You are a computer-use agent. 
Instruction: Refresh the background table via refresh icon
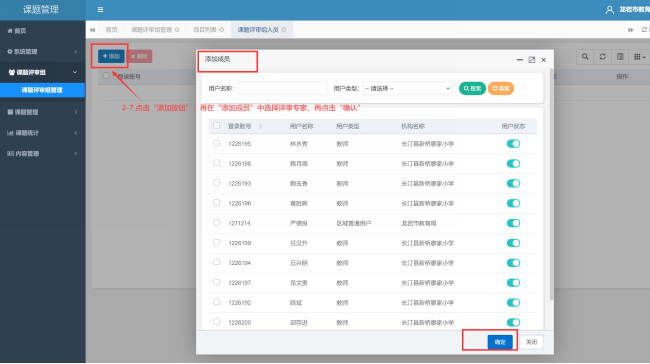tap(603, 56)
